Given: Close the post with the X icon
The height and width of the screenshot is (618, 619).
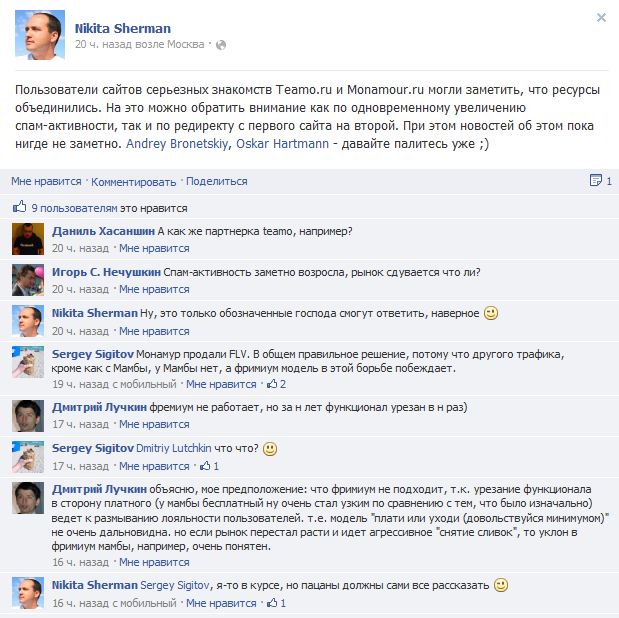Looking at the screenshot, I should coord(601,17).
